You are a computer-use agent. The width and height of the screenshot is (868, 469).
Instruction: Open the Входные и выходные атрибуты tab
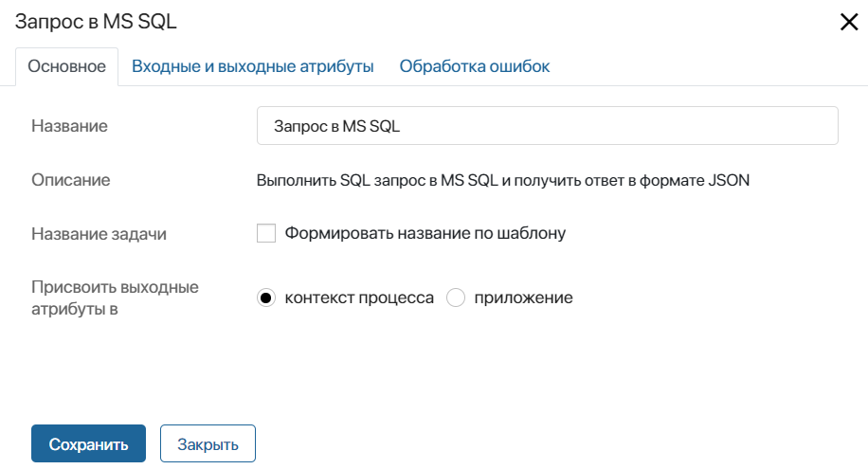pos(252,66)
